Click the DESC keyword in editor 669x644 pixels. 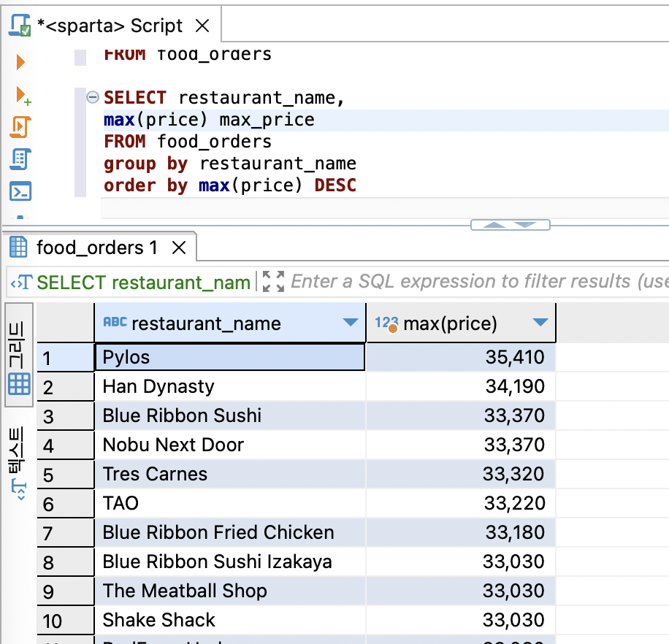pos(335,185)
